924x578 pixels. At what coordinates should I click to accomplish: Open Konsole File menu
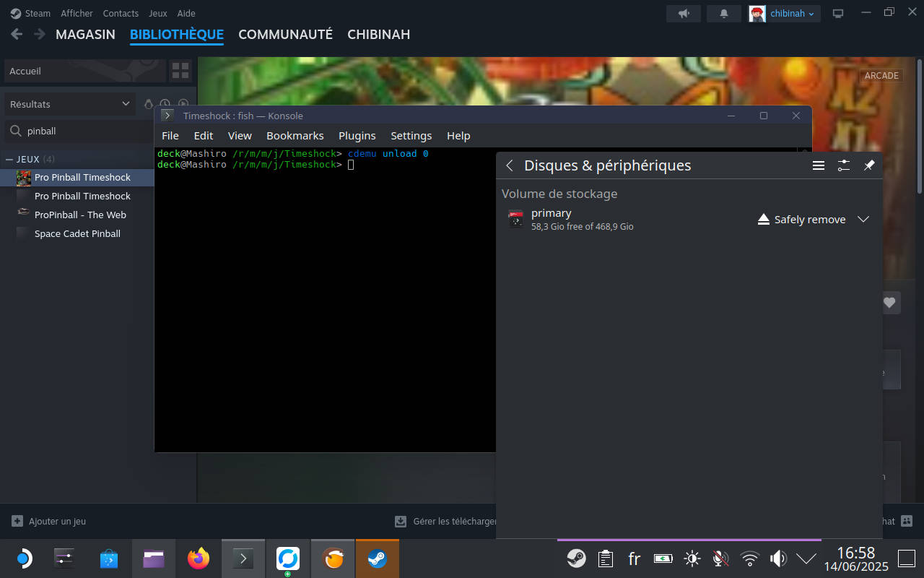(170, 135)
